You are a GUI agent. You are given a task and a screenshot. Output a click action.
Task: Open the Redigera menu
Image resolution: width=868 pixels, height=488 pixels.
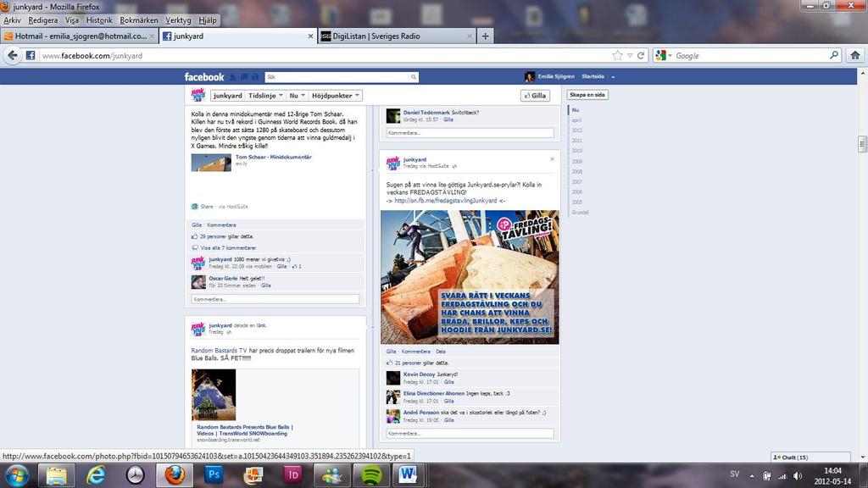coord(42,20)
